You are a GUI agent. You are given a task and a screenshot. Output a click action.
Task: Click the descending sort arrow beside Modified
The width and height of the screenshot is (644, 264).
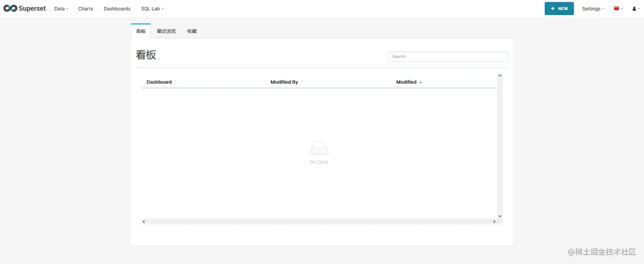point(420,82)
